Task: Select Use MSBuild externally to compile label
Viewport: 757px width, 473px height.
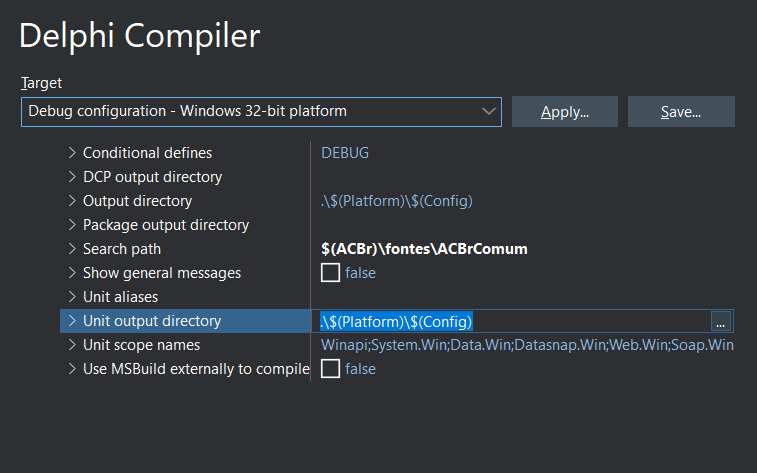Action: (196, 369)
